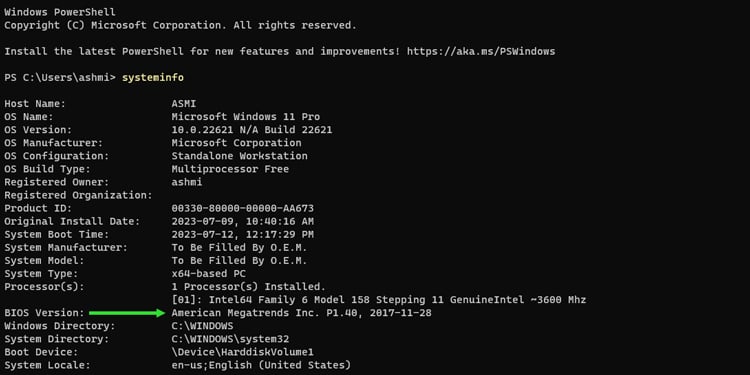Select the Original Install Date value

coord(243,221)
